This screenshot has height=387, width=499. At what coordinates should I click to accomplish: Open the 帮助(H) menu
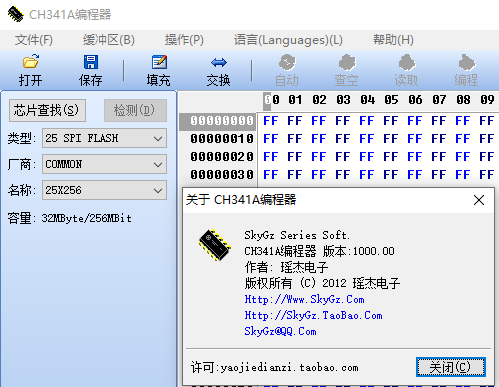pos(393,40)
